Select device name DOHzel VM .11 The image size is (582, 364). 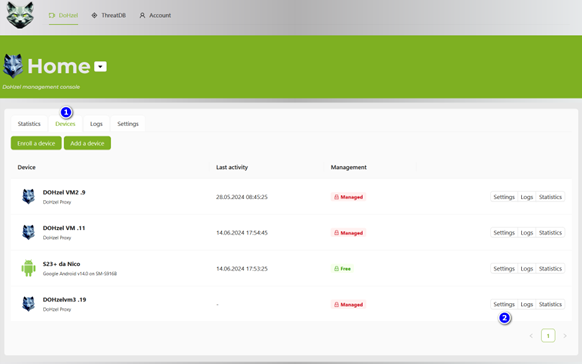(x=64, y=228)
